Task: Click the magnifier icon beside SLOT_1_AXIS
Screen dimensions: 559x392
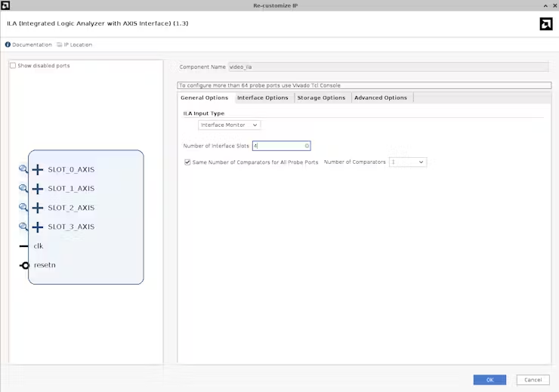Action: tap(23, 188)
